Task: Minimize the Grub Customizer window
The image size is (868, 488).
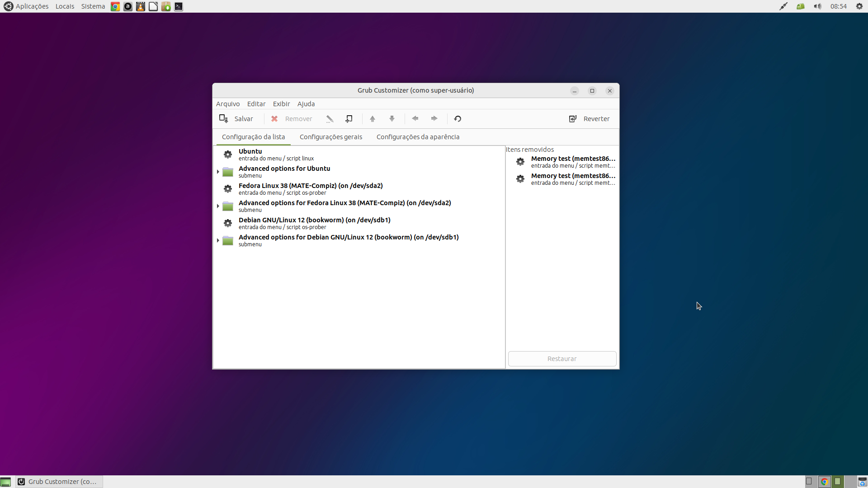Action: 575,91
